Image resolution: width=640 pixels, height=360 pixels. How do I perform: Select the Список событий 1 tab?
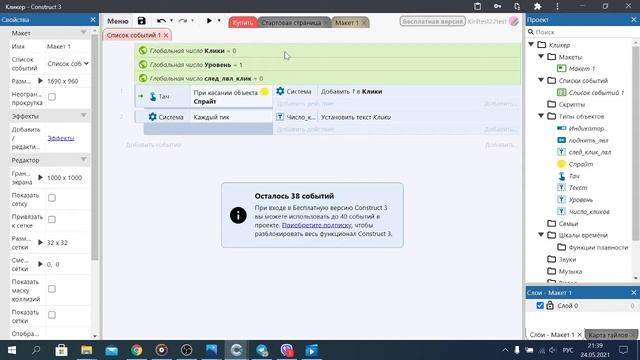[133, 35]
